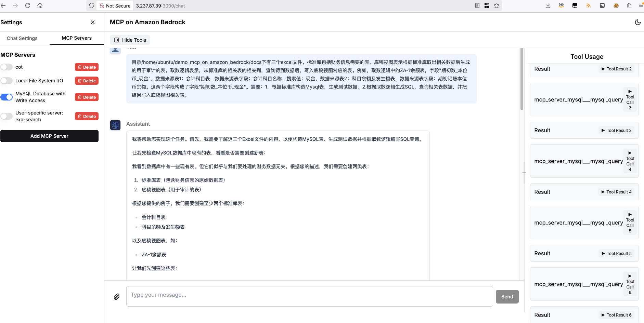Delete the exa-search server
Screen dimensions: 644x323
click(x=87, y=116)
